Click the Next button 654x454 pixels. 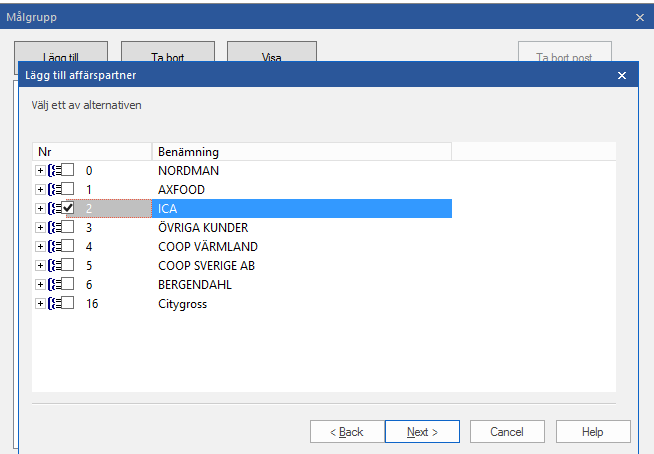point(422,431)
